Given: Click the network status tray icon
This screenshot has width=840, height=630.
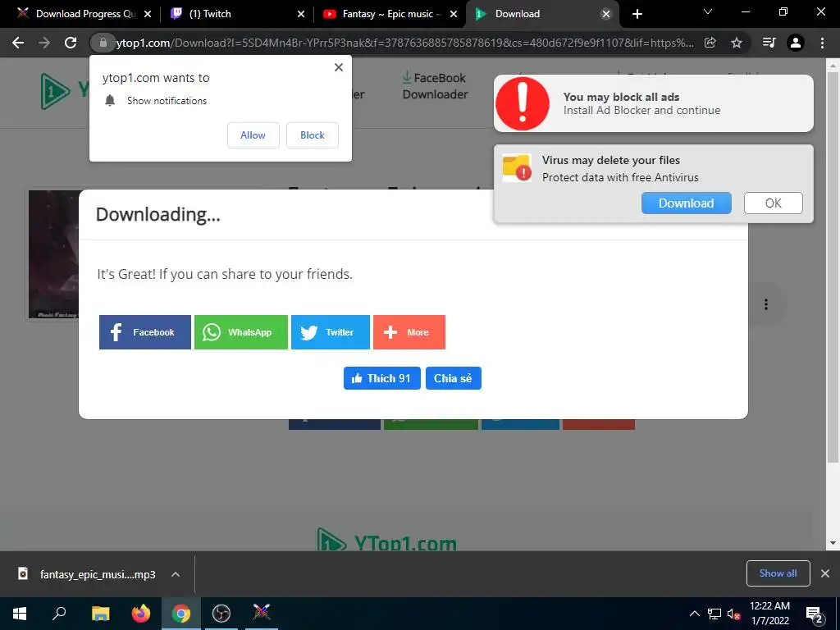Looking at the screenshot, I should (x=714, y=614).
